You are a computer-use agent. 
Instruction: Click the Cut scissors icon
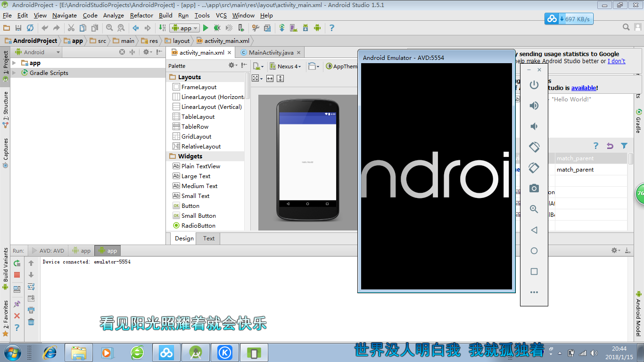pos(71,28)
